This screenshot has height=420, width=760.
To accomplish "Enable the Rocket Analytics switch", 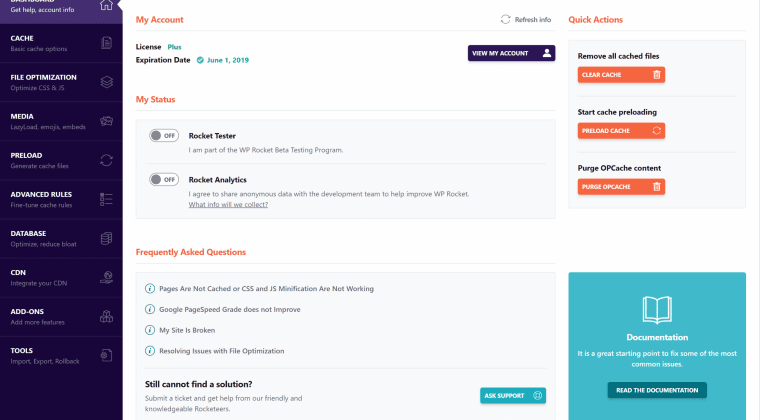I will [164, 179].
